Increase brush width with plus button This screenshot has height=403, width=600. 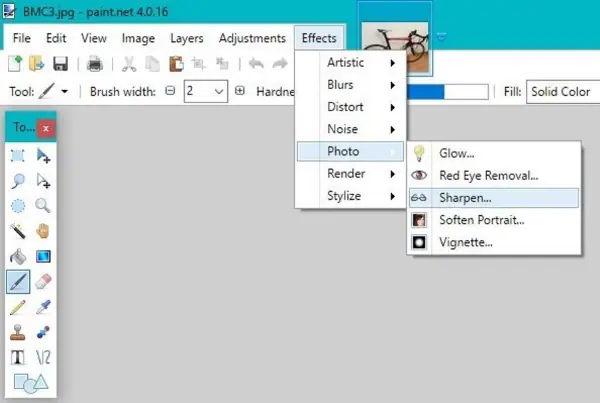240,91
